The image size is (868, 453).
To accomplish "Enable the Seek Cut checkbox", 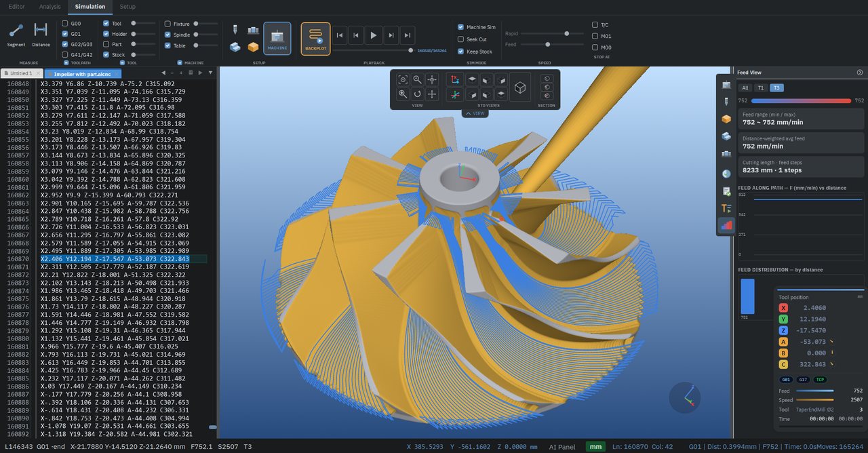I will tap(460, 39).
